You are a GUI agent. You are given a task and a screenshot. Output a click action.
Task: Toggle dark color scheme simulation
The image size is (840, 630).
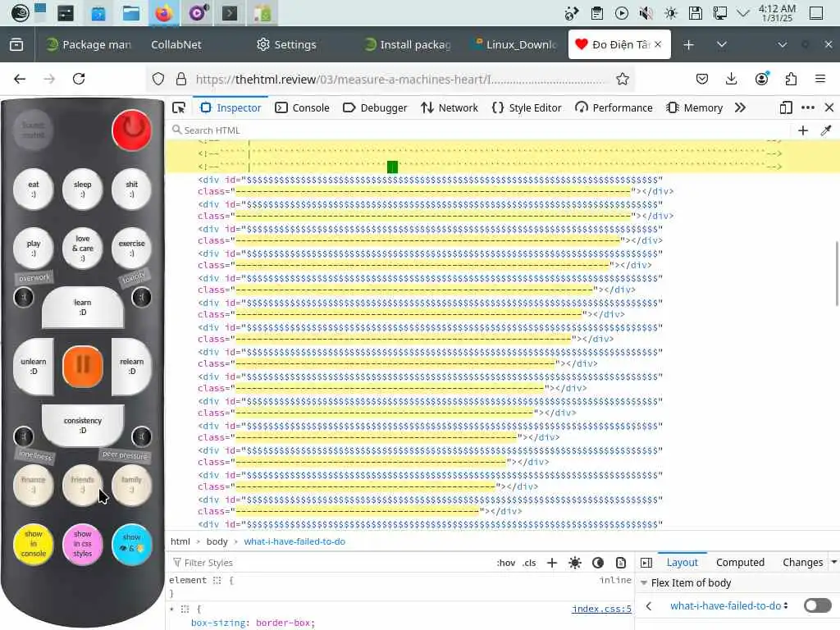click(x=598, y=563)
